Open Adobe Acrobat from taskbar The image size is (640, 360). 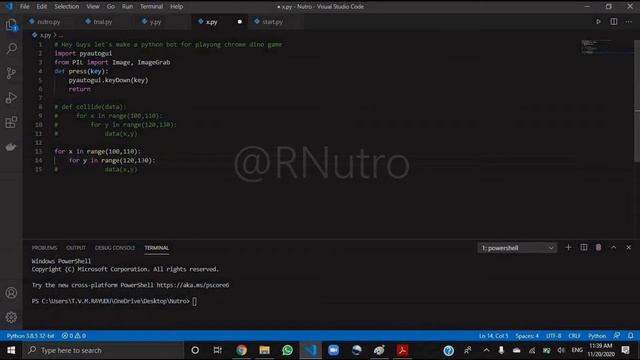[402, 350]
